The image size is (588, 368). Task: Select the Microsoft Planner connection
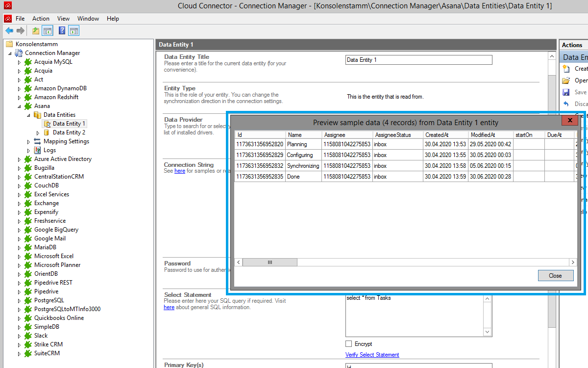tap(57, 265)
